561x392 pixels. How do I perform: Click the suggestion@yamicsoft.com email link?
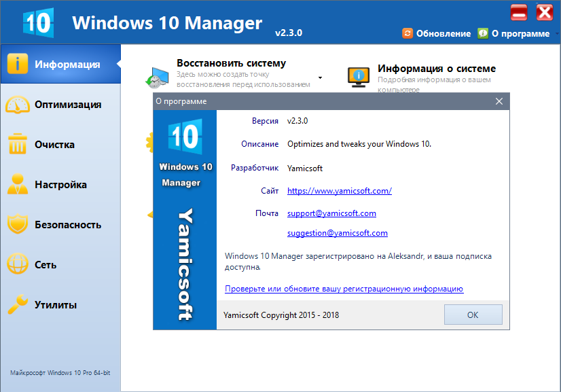338,233
